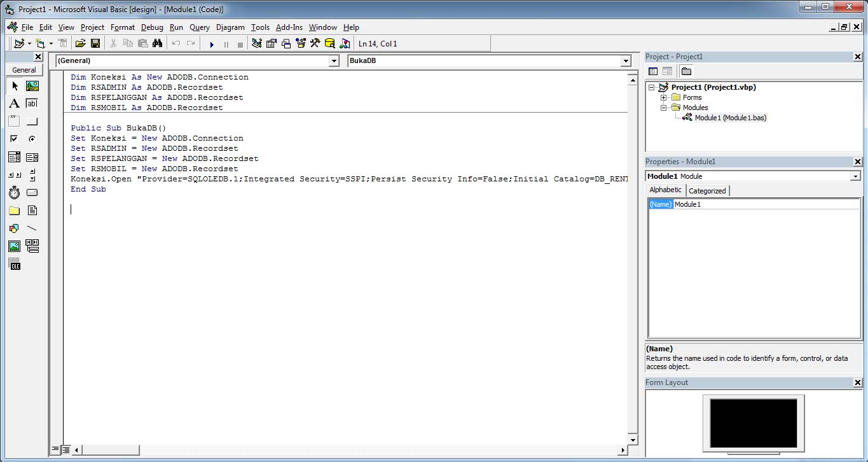Open the File menu

pos(27,27)
